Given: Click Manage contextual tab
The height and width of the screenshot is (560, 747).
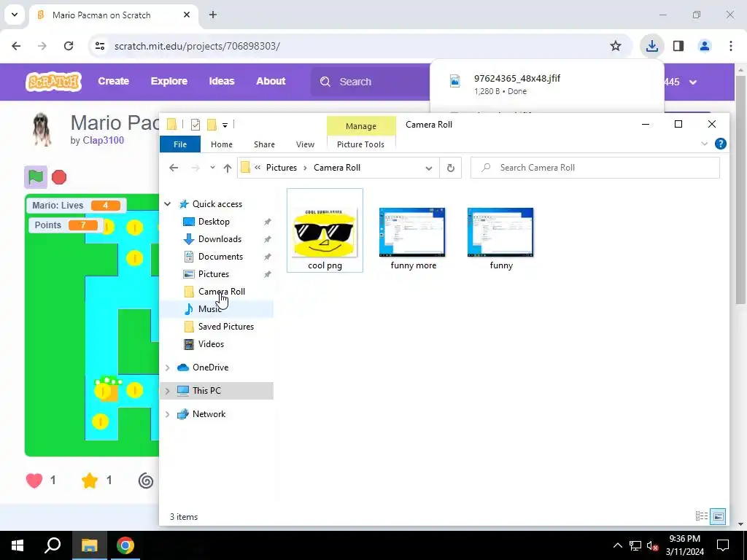Looking at the screenshot, I should [x=361, y=126].
